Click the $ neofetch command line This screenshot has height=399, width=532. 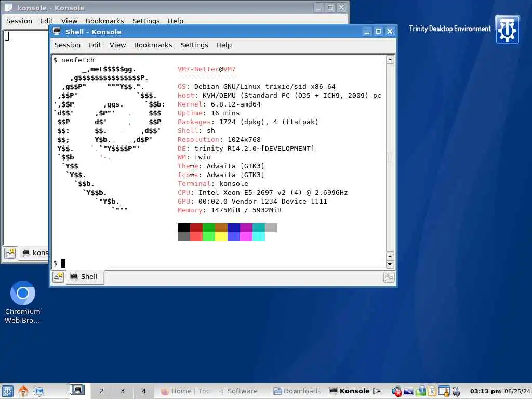[x=74, y=60]
